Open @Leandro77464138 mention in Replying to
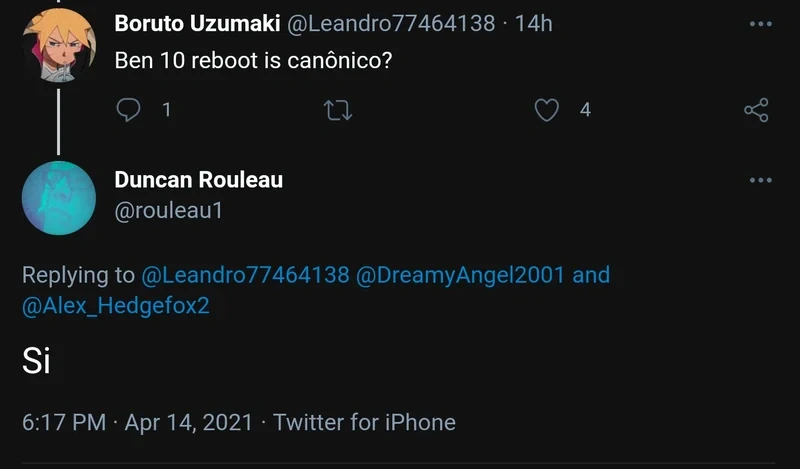800x469 pixels. click(245, 275)
